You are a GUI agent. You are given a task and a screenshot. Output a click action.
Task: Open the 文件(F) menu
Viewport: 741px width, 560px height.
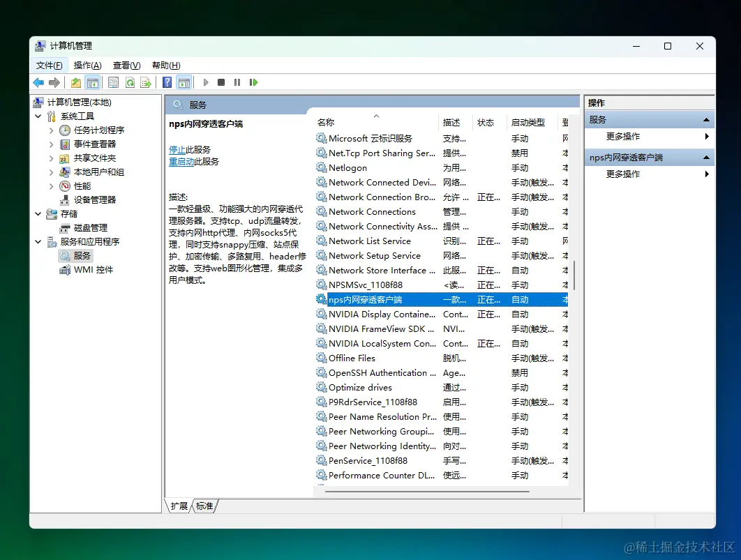pos(49,65)
